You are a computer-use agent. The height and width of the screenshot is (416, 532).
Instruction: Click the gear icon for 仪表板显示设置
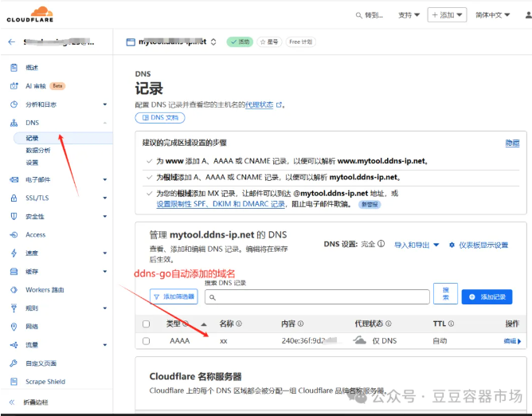click(452, 245)
